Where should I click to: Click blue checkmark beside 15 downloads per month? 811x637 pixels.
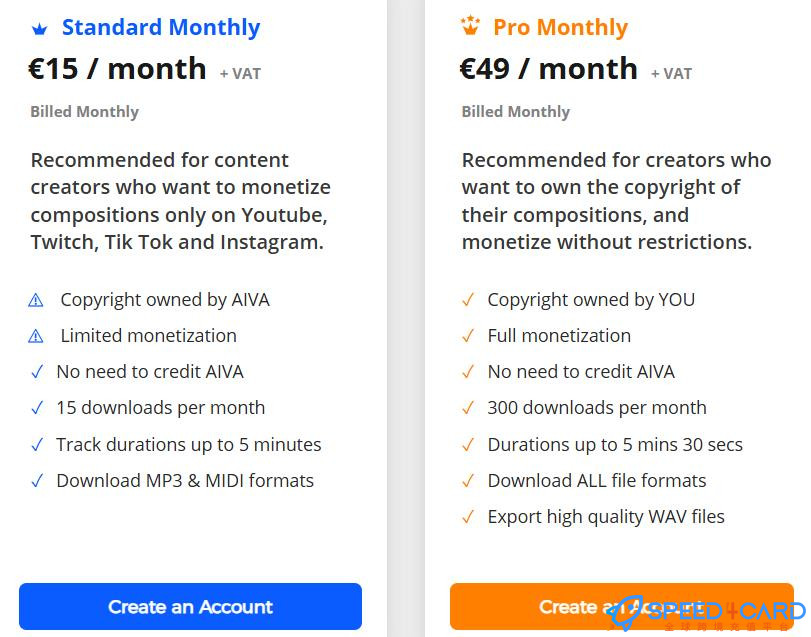[x=37, y=408]
